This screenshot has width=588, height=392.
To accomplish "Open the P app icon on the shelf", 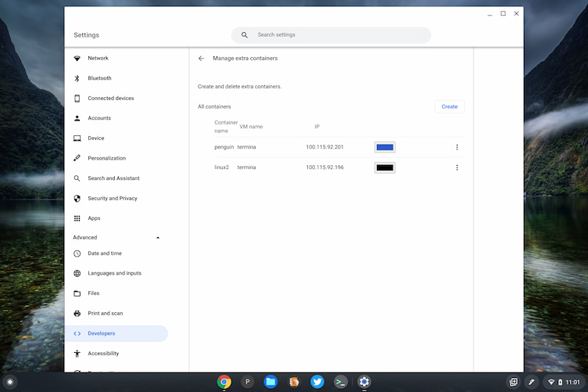I will point(248,382).
